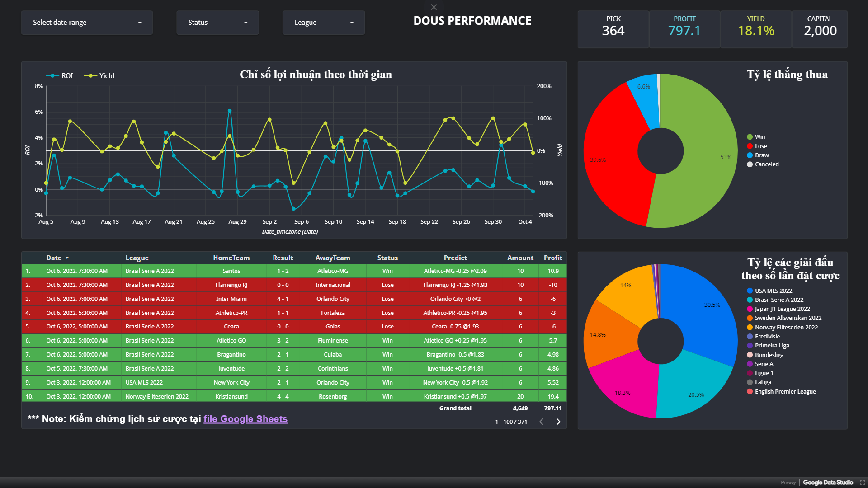Select English Premier League legend entry
Image resolution: width=868 pixels, height=488 pixels.
pos(781,392)
